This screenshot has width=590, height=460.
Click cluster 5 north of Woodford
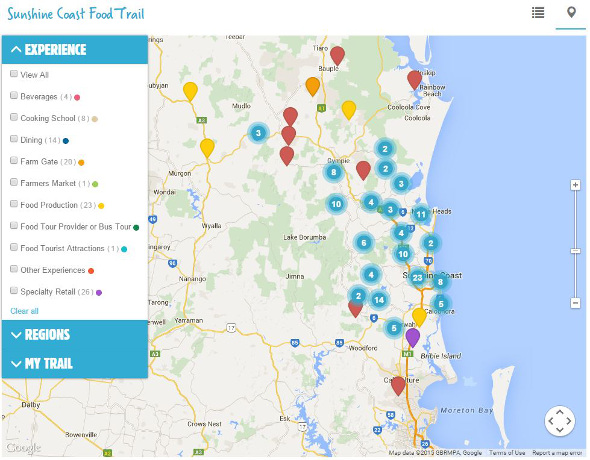point(394,328)
